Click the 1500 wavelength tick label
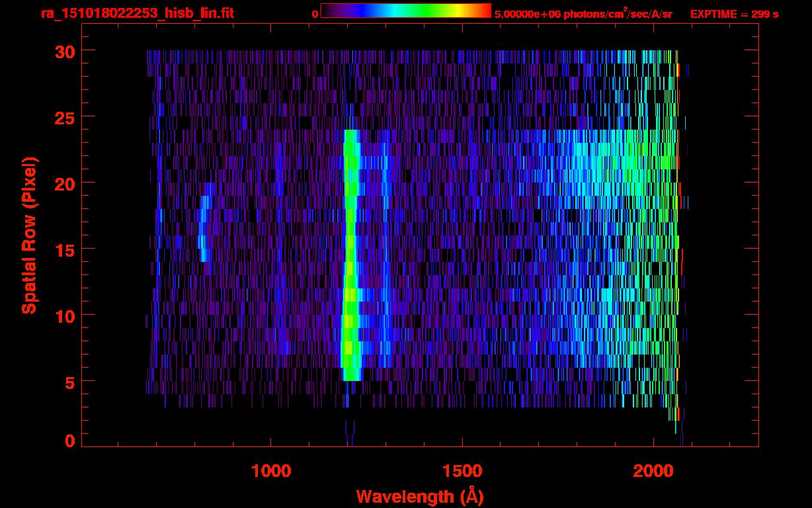 tap(462, 471)
